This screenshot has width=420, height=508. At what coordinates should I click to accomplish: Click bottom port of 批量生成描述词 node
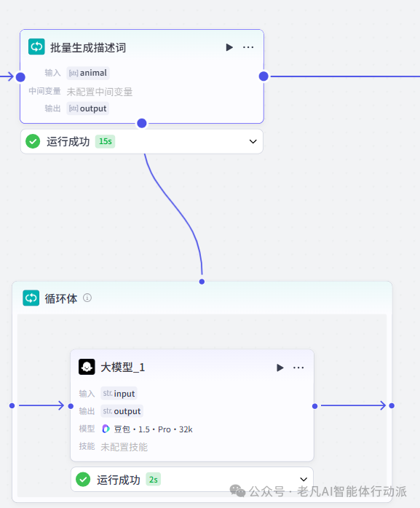(142, 123)
